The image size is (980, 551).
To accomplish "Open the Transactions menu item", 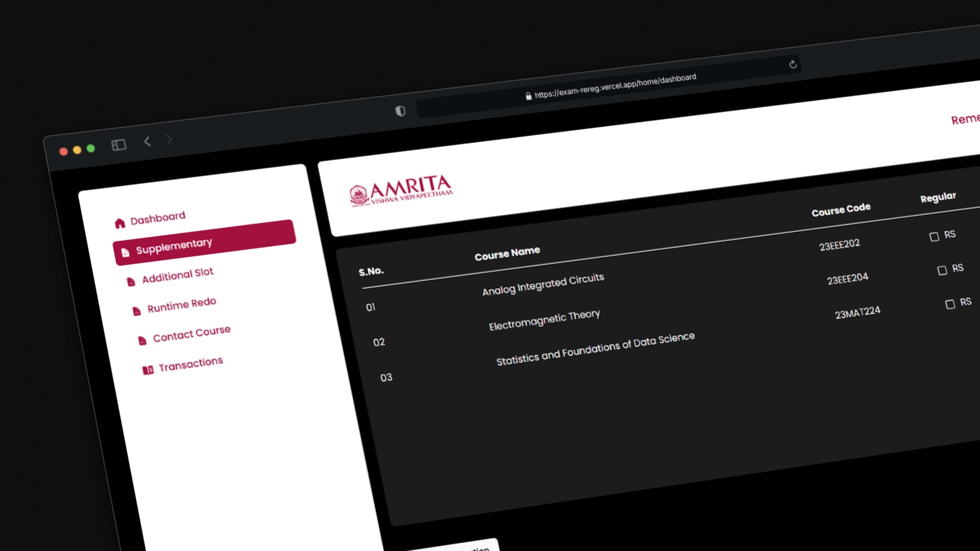I will [190, 364].
